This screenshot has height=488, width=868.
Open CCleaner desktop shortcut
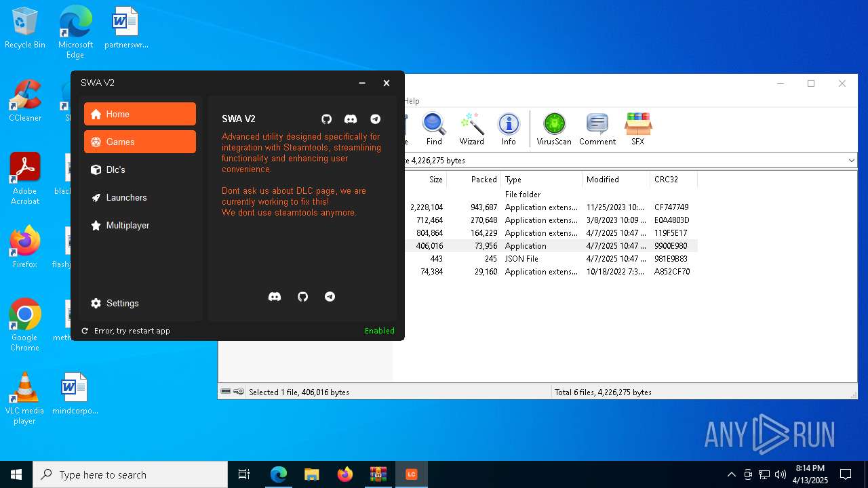pyautogui.click(x=25, y=102)
